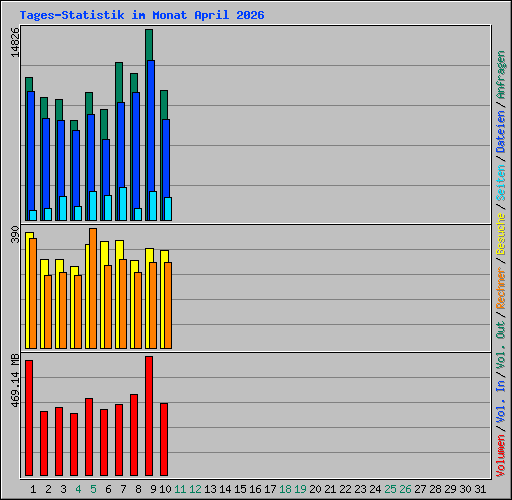Viewport: 512px width, 500px height.
Task: Select the red "Volumen" legend word
Action: point(501,456)
